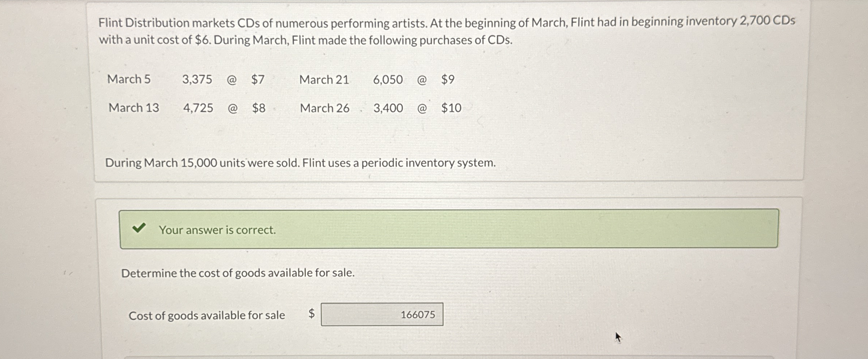Click the $9 unit cost
The image size is (868, 359).
tap(448, 79)
